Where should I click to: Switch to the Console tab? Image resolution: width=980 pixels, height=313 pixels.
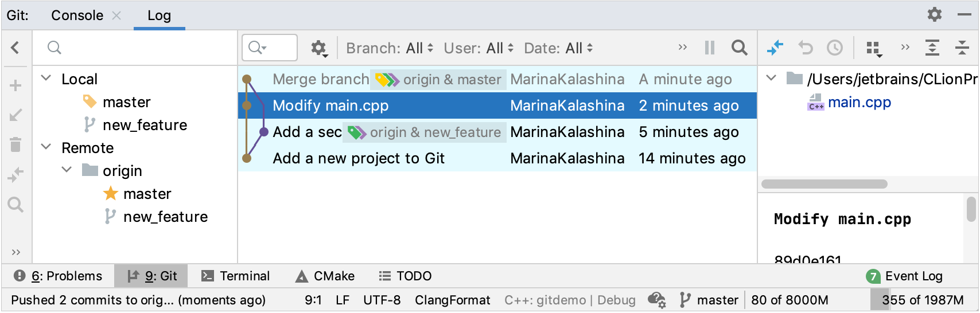77,15
